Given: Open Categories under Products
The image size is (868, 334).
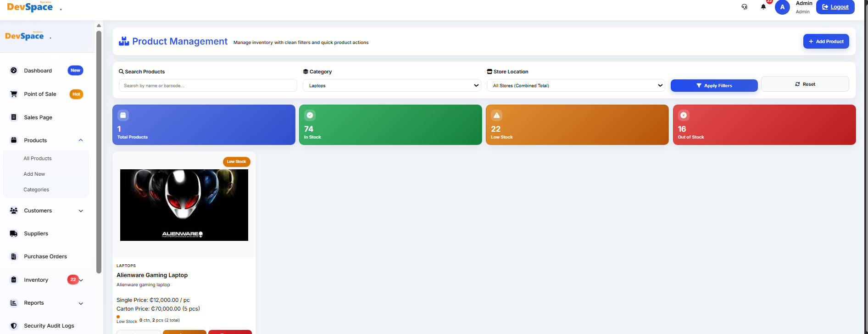Looking at the screenshot, I should coord(36,189).
